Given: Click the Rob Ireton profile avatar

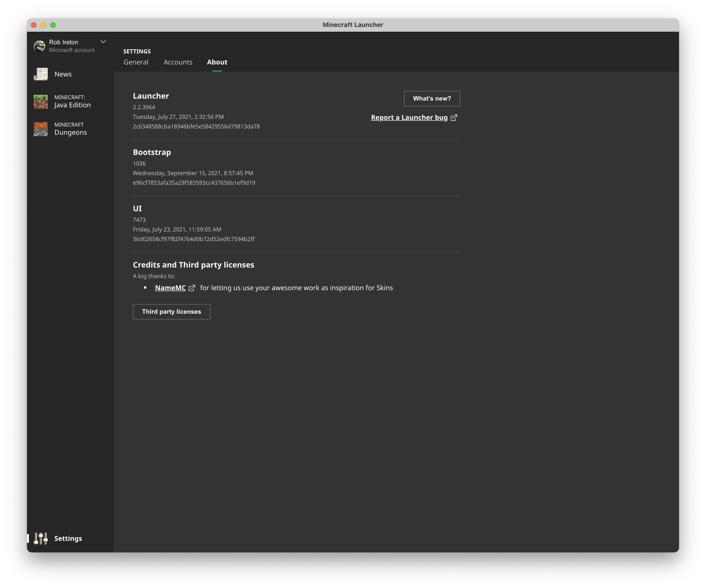Looking at the screenshot, I should click(40, 46).
